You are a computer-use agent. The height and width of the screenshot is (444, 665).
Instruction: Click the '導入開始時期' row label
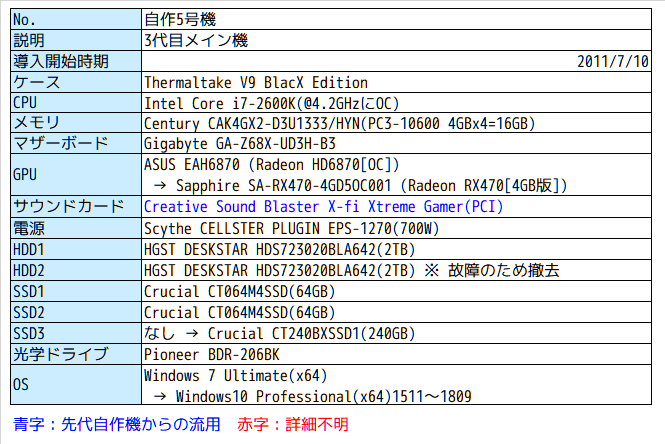[x=76, y=61]
